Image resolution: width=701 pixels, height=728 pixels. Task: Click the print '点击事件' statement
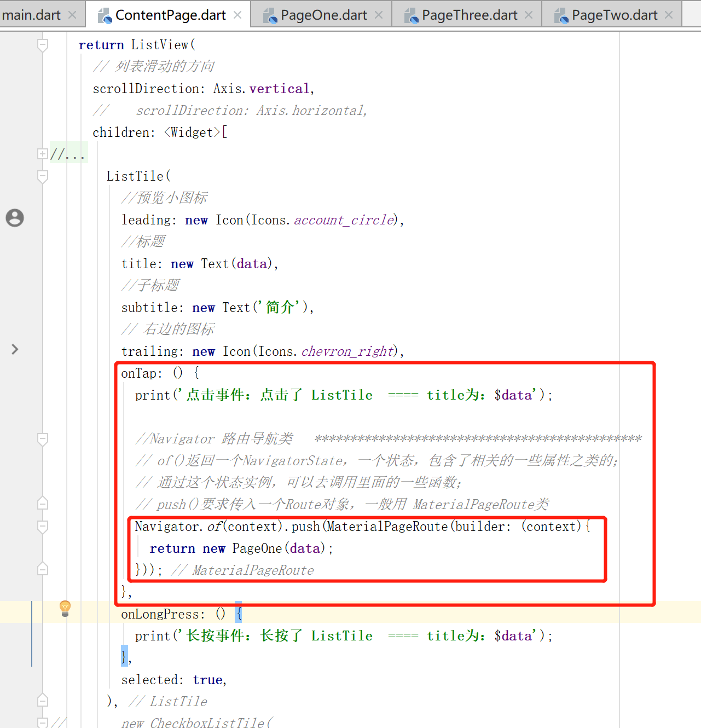(344, 395)
